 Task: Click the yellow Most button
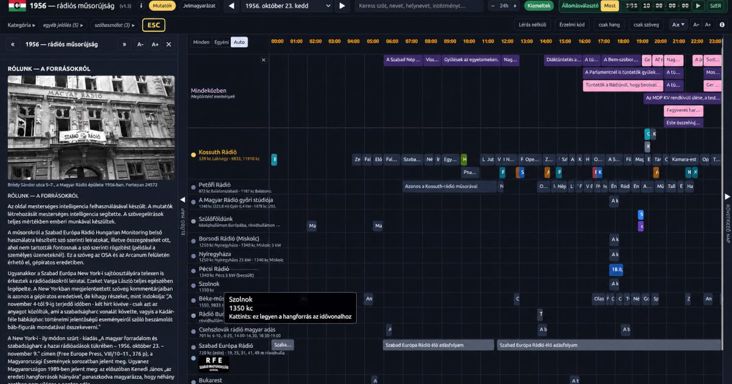610,6
